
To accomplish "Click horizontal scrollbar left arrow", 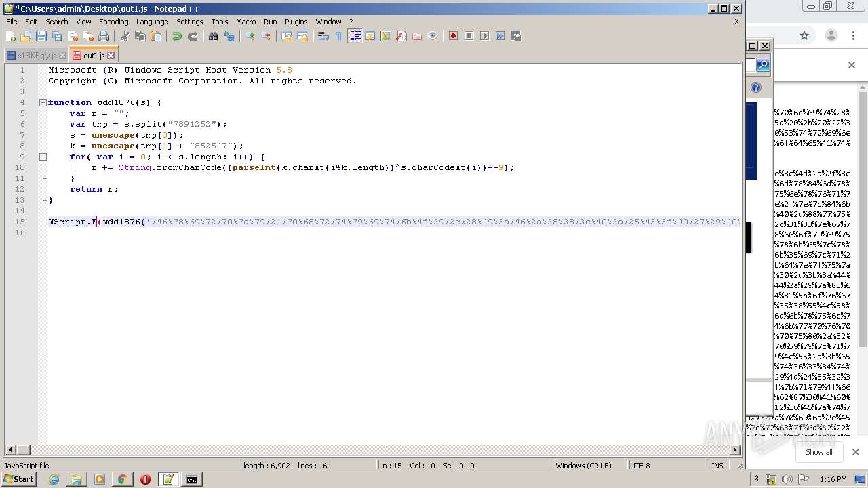I will [x=10, y=450].
